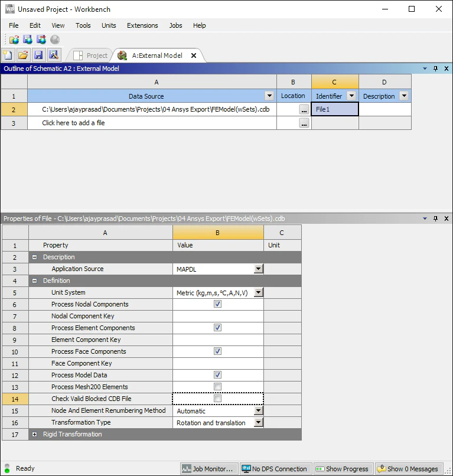Screen dimensions: 453x476
Task: Pin the Outline of Schematic pane
Action: (x=436, y=69)
